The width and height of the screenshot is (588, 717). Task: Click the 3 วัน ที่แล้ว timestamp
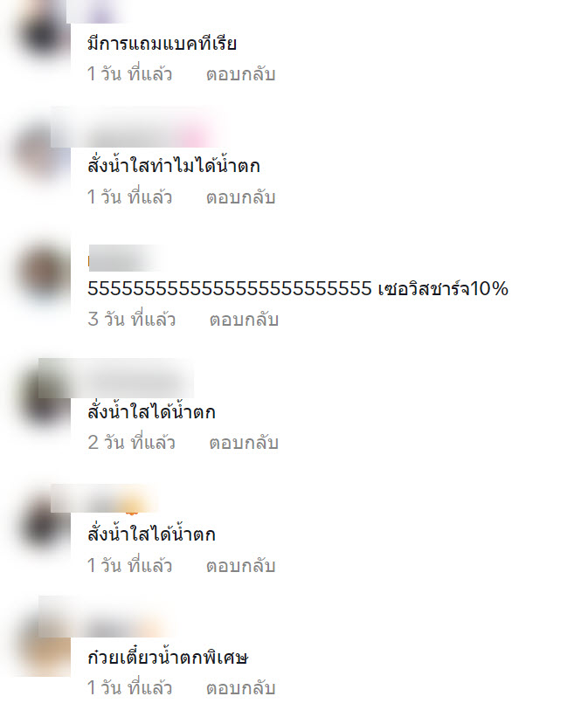pyautogui.click(x=132, y=319)
